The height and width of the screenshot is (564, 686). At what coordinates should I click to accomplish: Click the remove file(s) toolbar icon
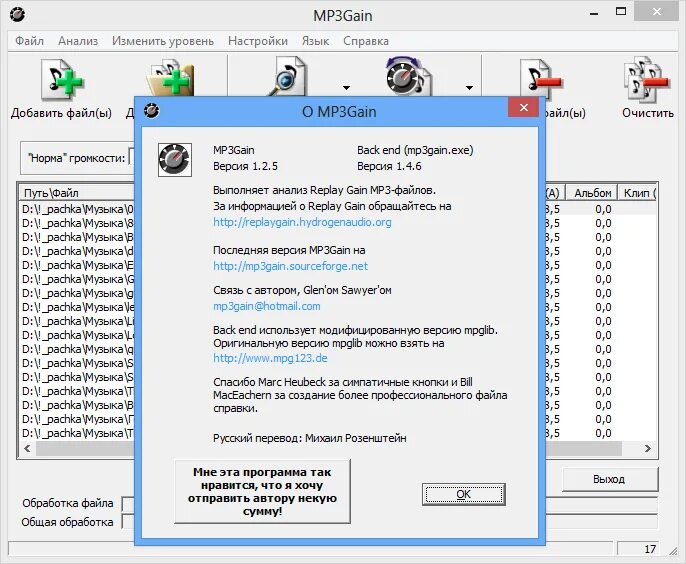pos(540,80)
